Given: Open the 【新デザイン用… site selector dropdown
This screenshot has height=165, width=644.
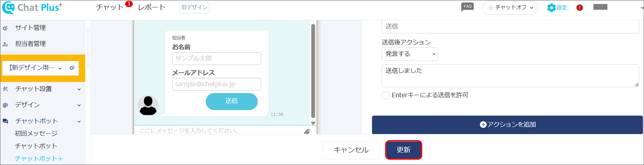Looking at the screenshot, I should pos(34,68).
